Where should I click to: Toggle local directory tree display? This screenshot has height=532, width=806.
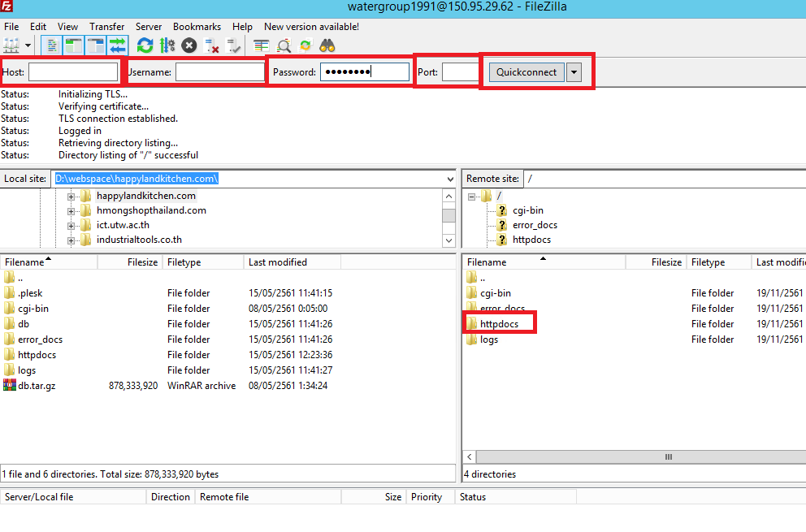click(x=73, y=45)
